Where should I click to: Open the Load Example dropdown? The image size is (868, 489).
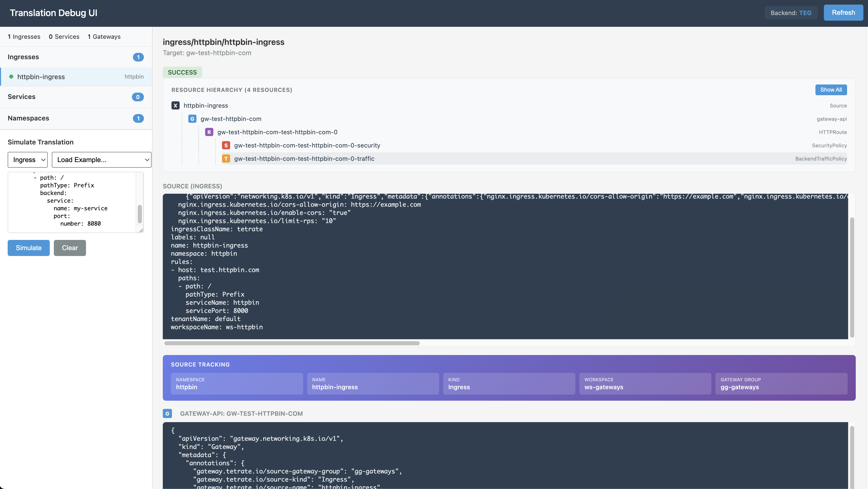(x=102, y=160)
